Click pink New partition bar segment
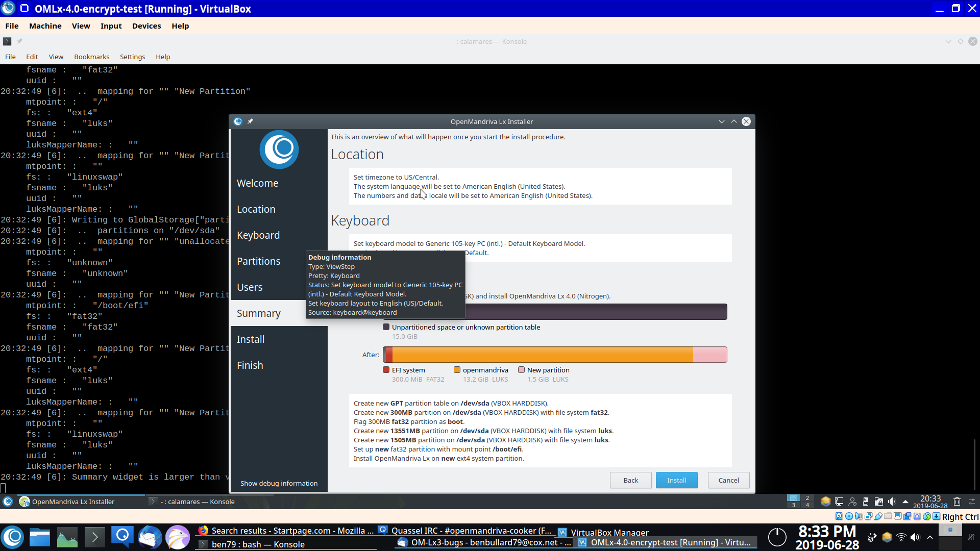 click(709, 355)
